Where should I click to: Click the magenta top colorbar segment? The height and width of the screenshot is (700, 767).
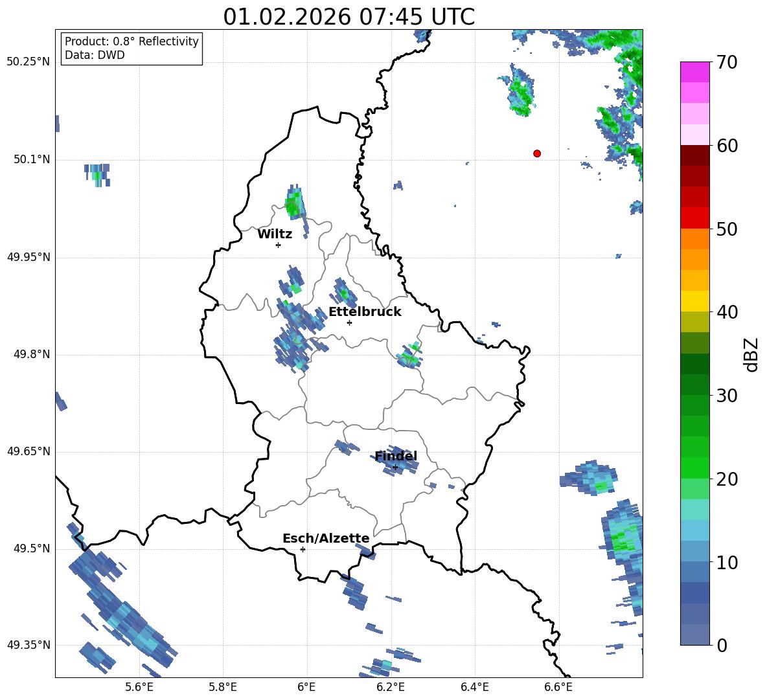[694, 72]
